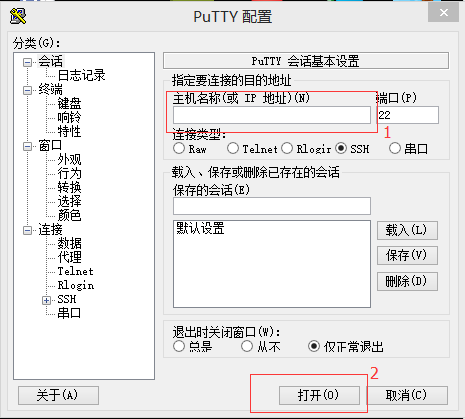The image size is (465, 419).
Task: Collapse the 终端 tree category
Action: [28, 90]
